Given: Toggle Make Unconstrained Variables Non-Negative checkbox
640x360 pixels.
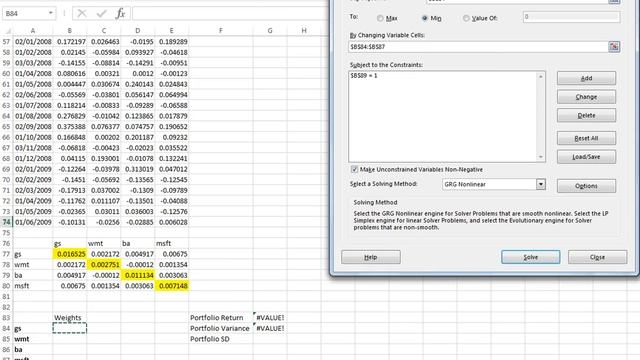Looking at the screenshot, I should 354,169.
